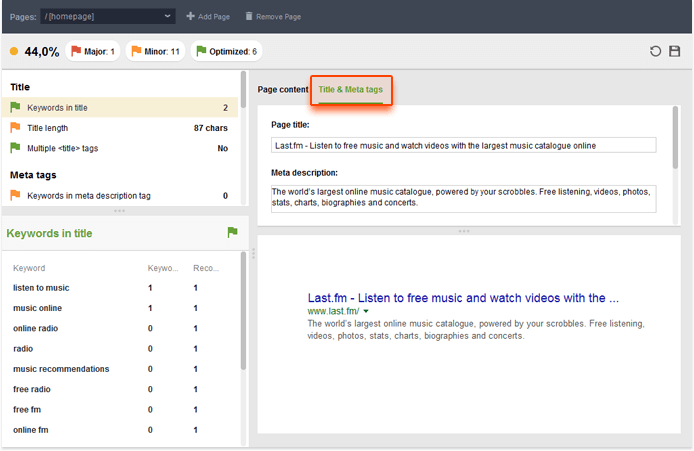The width and height of the screenshot is (694, 451).
Task: Click the Last.fm blue search result title link
Action: click(x=463, y=298)
